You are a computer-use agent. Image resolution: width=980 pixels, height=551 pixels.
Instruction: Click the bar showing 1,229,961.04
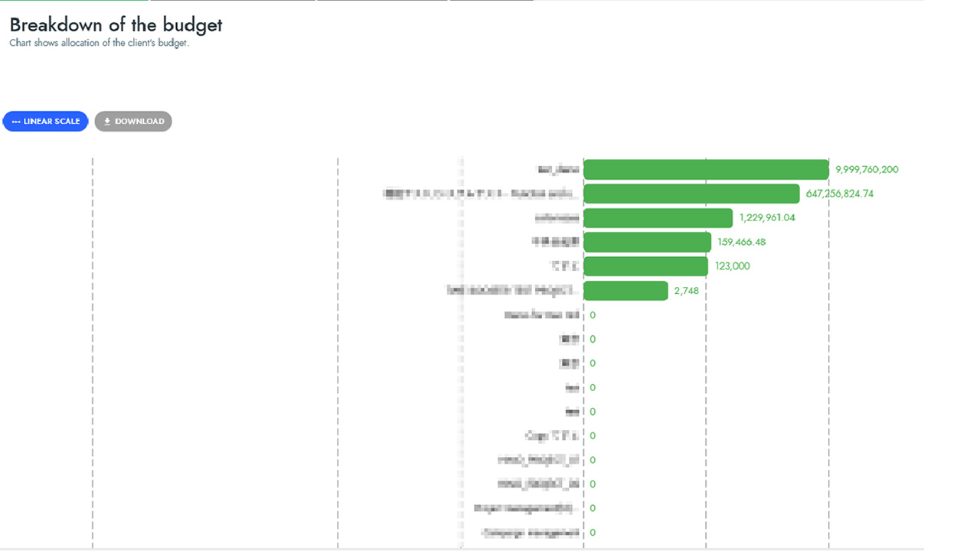point(658,218)
